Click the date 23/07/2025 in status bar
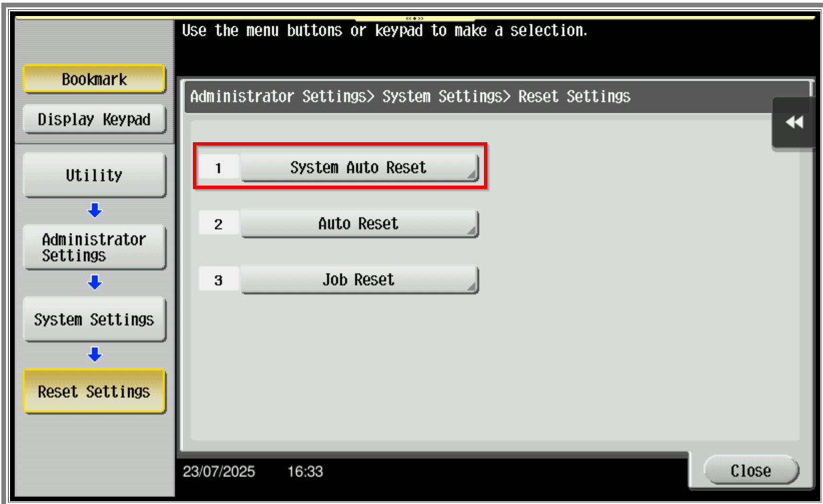The image size is (823, 504). point(218,472)
